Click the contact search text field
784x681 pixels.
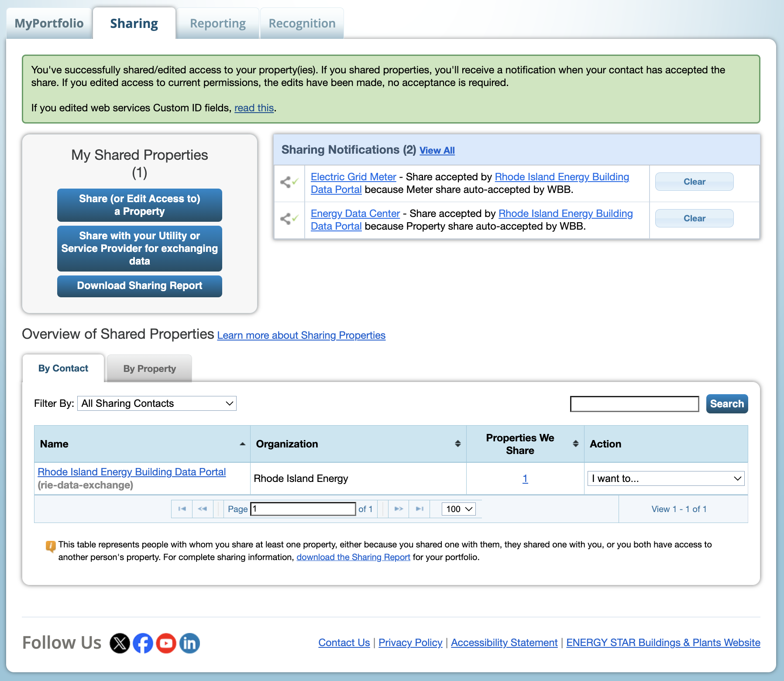click(634, 404)
